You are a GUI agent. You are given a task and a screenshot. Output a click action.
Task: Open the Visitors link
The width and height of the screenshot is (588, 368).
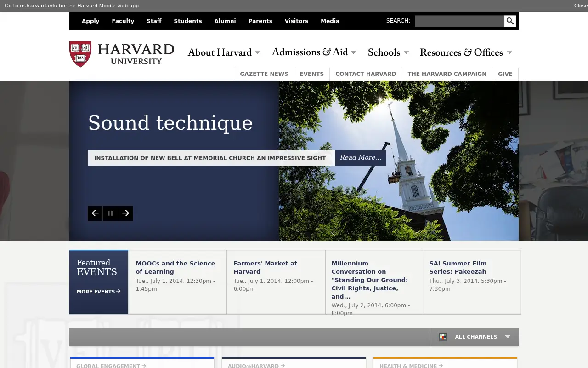296,21
